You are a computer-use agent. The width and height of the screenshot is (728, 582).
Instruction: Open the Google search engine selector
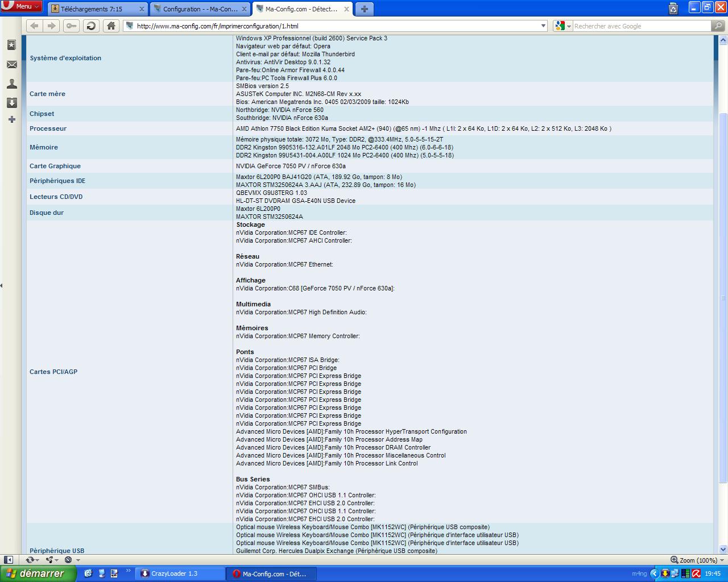click(x=563, y=26)
